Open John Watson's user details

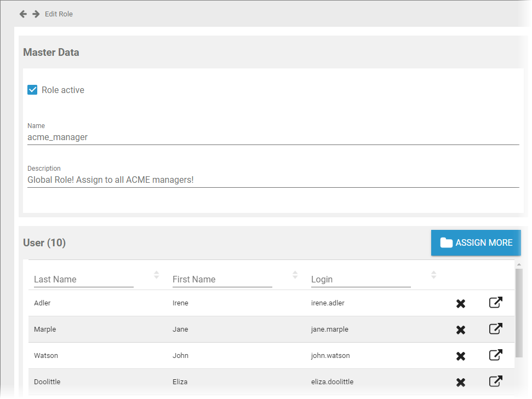pyautogui.click(x=495, y=355)
